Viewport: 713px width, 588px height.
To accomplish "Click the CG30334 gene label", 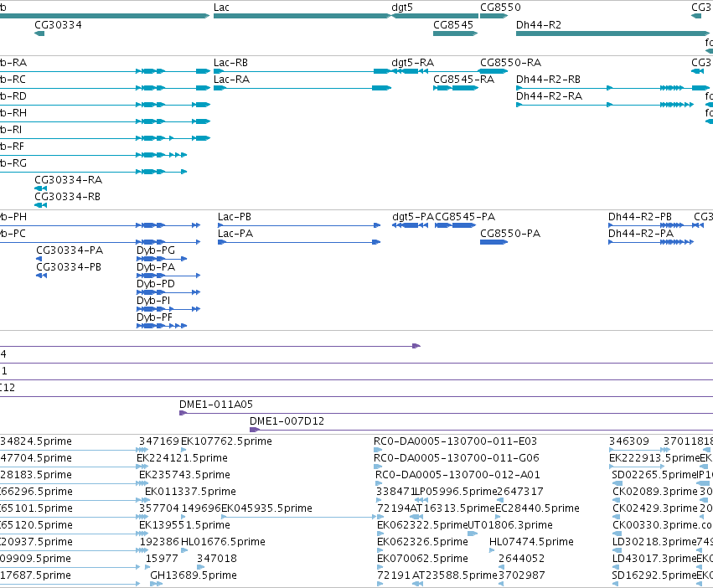I will pyautogui.click(x=58, y=25).
